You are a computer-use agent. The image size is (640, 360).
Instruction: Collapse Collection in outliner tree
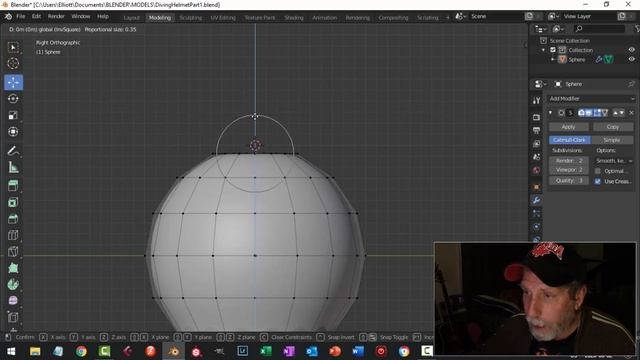tap(543, 50)
